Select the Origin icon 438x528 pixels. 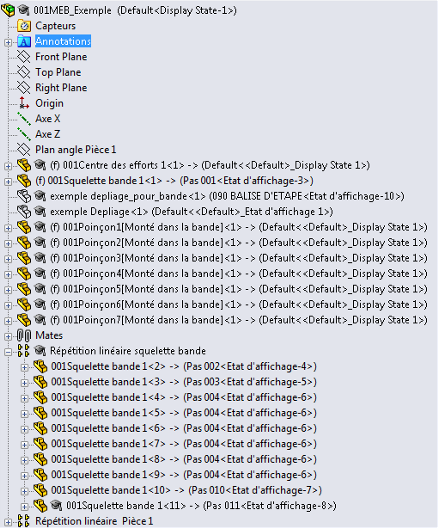pos(24,103)
